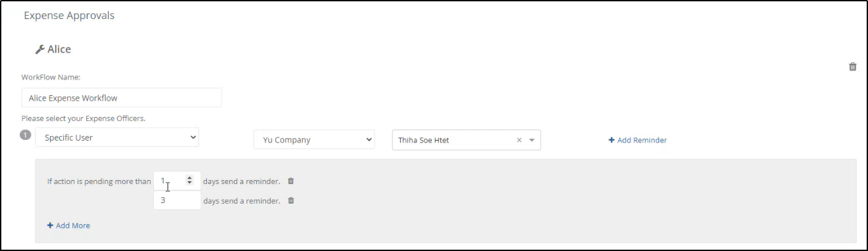Open the Specific User dropdown

[x=117, y=137]
